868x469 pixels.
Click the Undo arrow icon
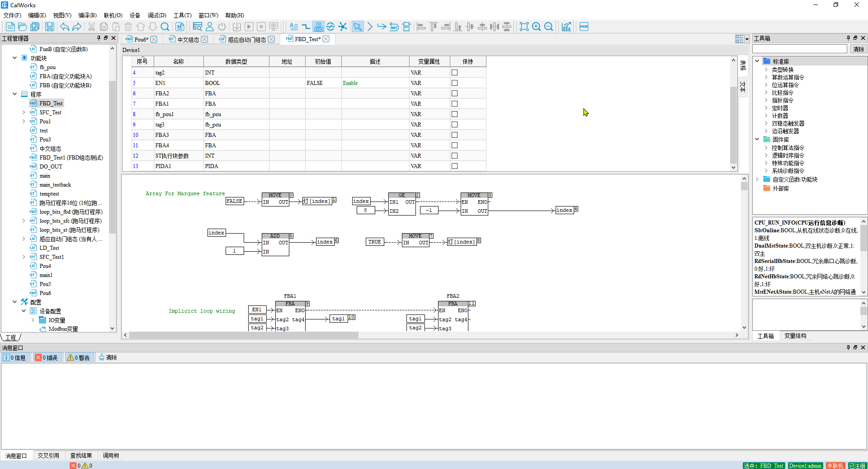[x=65, y=27]
